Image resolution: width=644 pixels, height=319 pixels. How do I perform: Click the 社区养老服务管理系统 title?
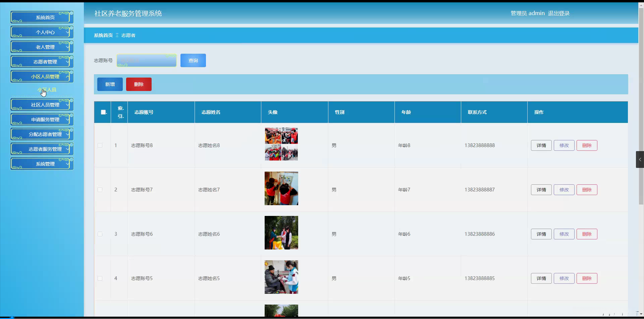coord(128,13)
